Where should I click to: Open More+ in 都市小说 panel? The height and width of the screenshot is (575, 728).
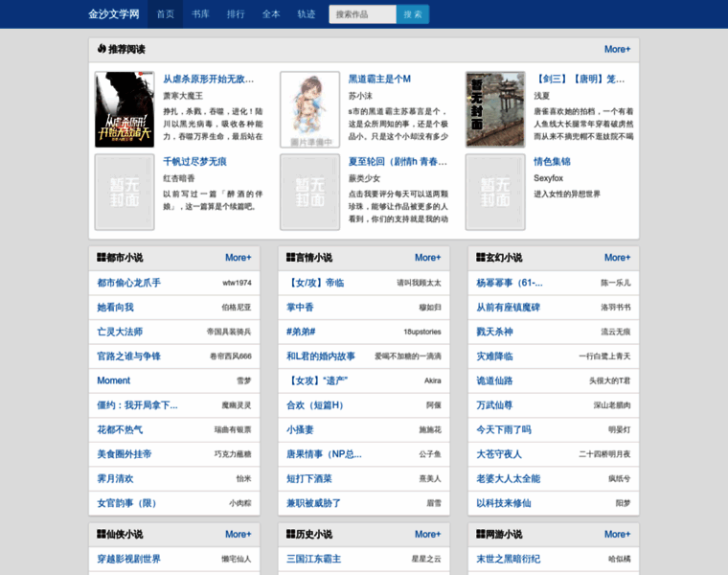[239, 257]
